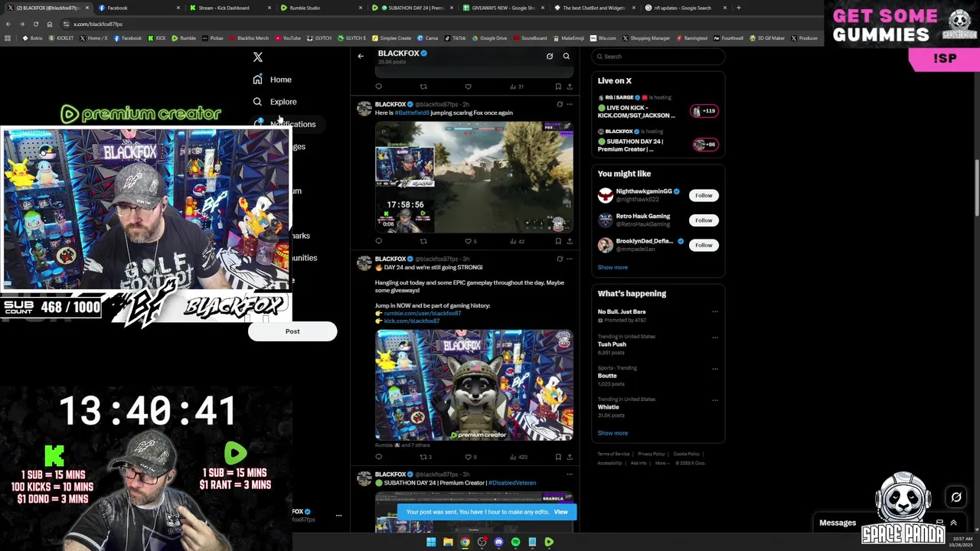
Task: Expand the Messages drawer with the chevrons
Action: [x=954, y=523]
